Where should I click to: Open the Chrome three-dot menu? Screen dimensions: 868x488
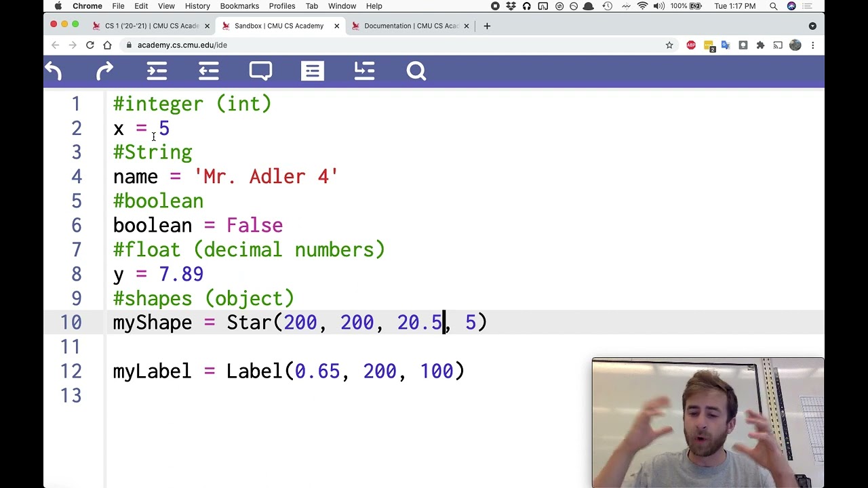[812, 45]
